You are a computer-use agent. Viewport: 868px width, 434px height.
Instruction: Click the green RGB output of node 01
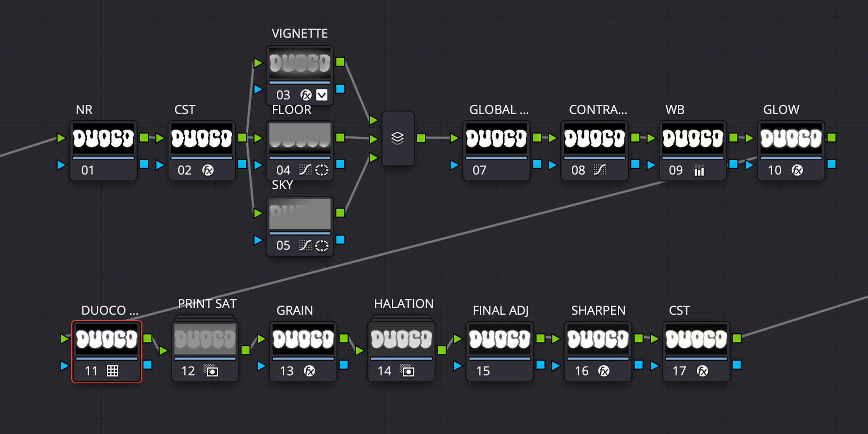pos(144,138)
